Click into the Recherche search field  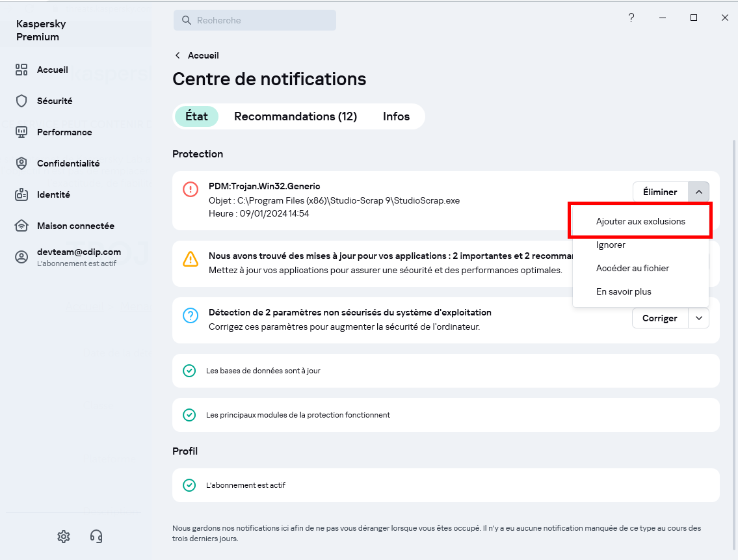coord(255,20)
